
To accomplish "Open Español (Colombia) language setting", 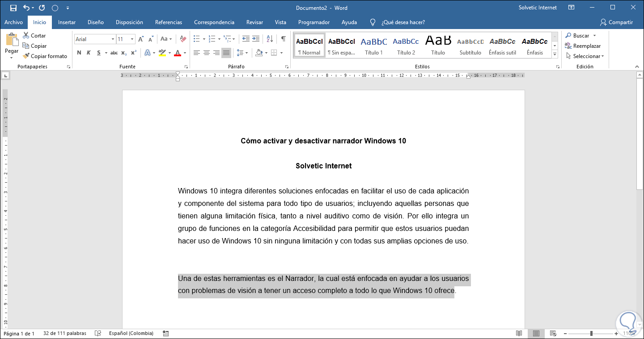I will (x=131, y=333).
